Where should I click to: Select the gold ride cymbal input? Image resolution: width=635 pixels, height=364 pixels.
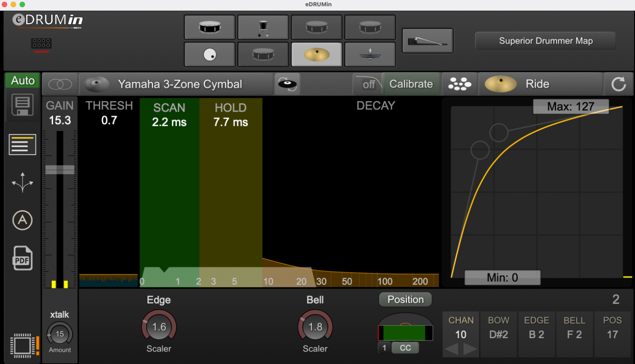click(x=317, y=54)
